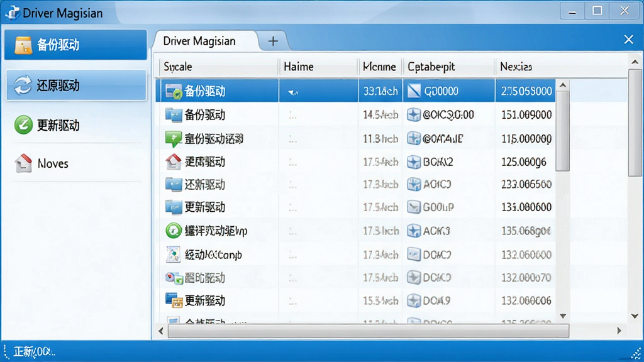Open the small arrow dropdown in the selected row

coord(292,92)
